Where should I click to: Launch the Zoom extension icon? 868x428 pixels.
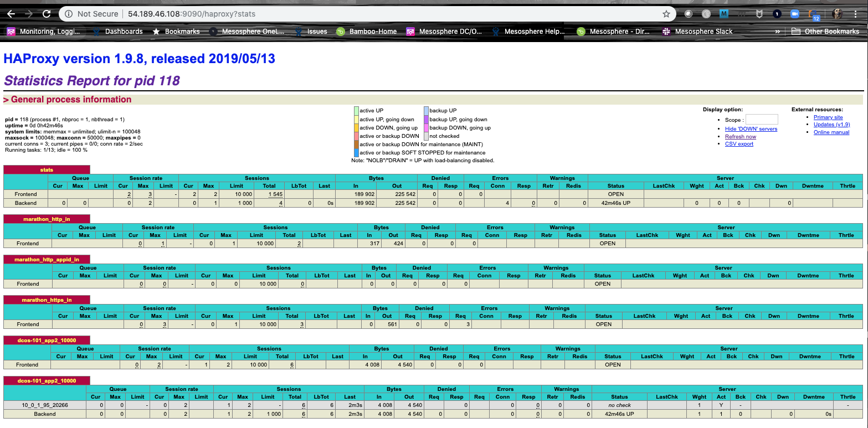click(x=795, y=14)
